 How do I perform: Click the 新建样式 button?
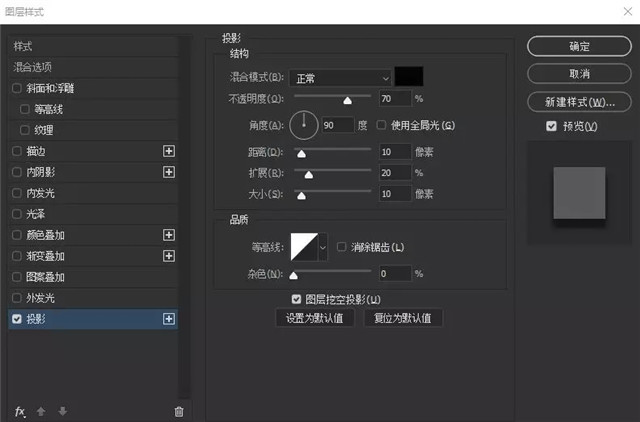[579, 102]
